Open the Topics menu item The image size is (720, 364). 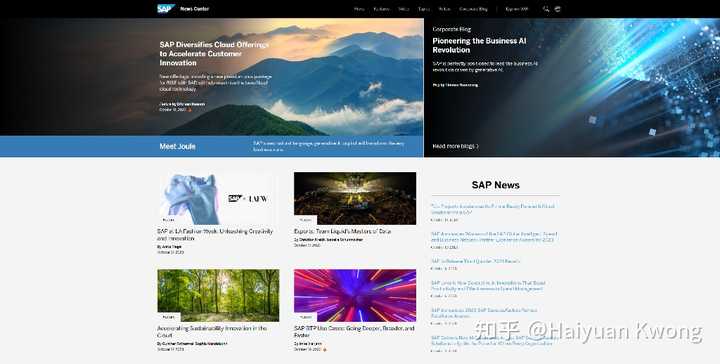pos(424,9)
